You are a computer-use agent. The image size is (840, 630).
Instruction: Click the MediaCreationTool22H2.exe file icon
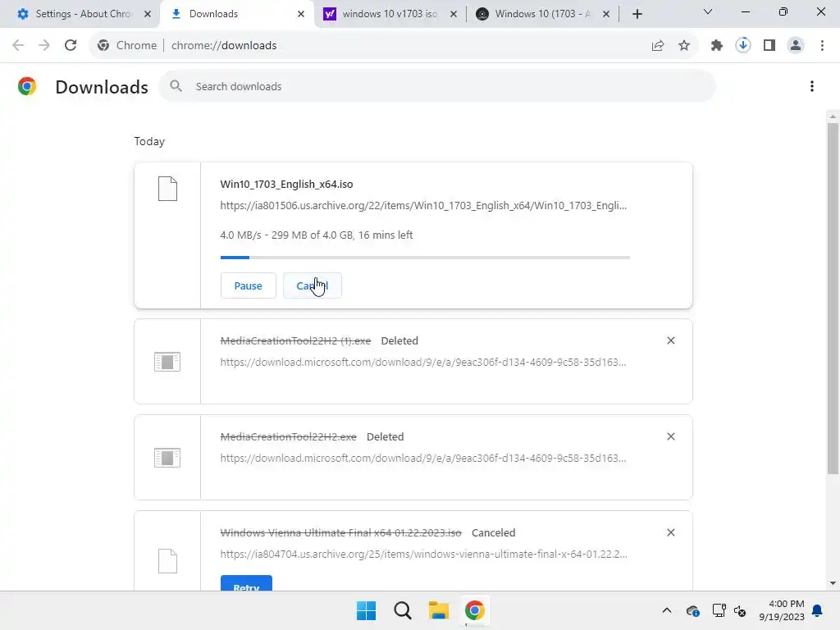(167, 458)
